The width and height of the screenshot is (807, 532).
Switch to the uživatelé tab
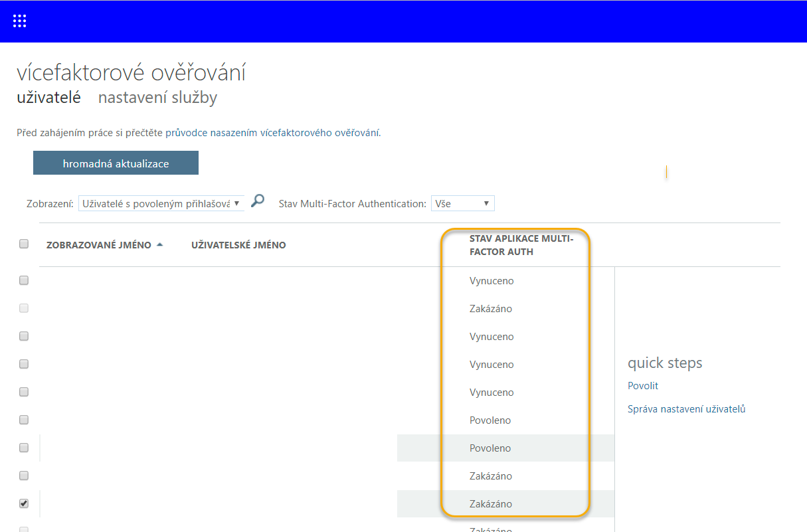(48, 98)
